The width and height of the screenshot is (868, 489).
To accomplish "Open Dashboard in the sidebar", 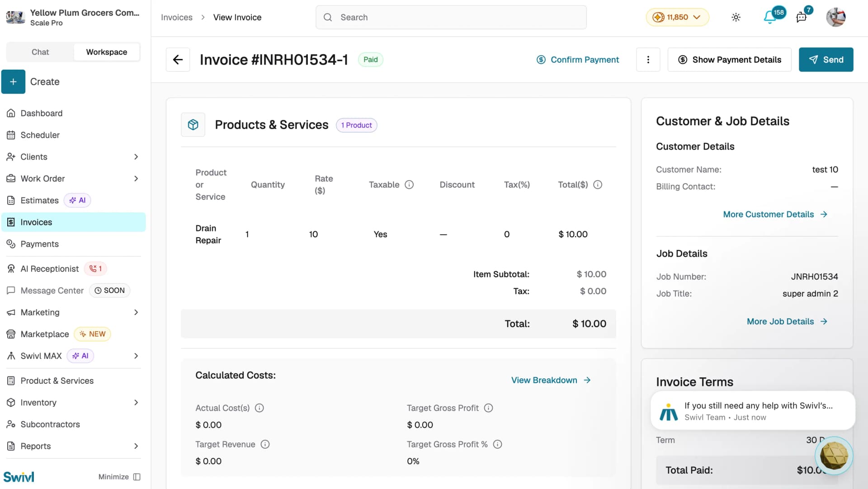I will (73, 113).
